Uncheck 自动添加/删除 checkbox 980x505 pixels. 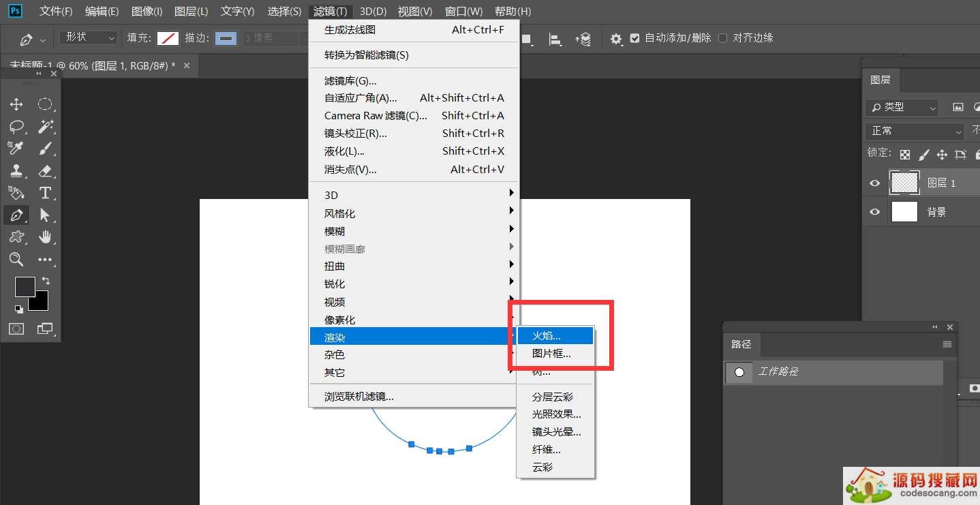pyautogui.click(x=635, y=38)
